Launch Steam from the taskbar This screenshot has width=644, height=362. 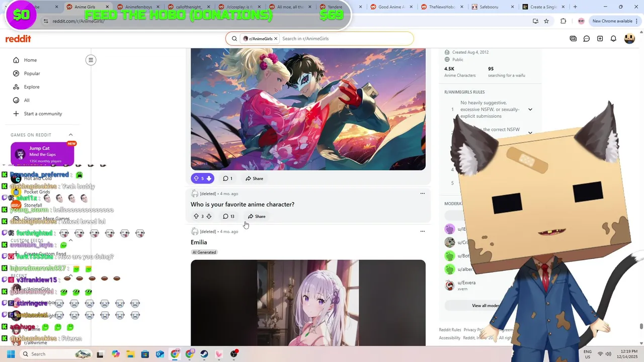(204, 354)
